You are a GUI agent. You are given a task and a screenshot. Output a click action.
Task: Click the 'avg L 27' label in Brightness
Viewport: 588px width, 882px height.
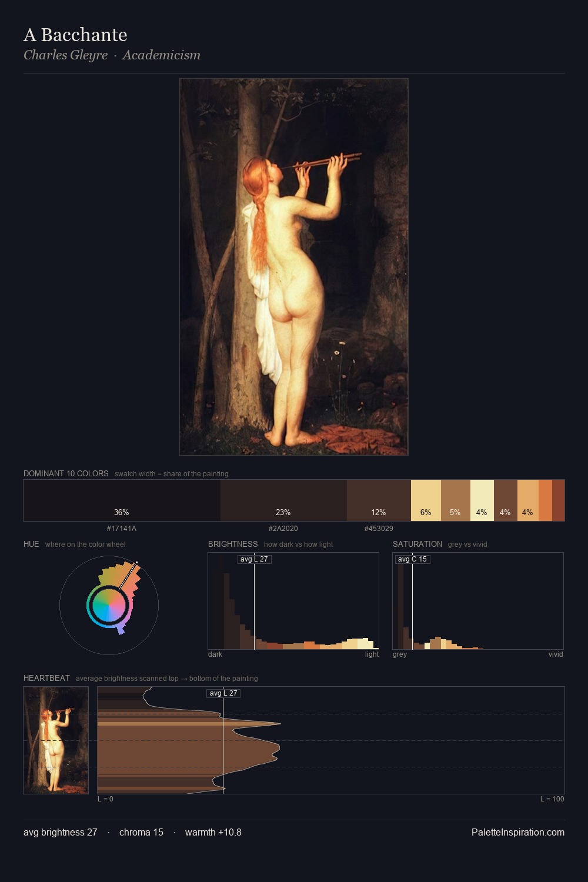[x=254, y=559]
